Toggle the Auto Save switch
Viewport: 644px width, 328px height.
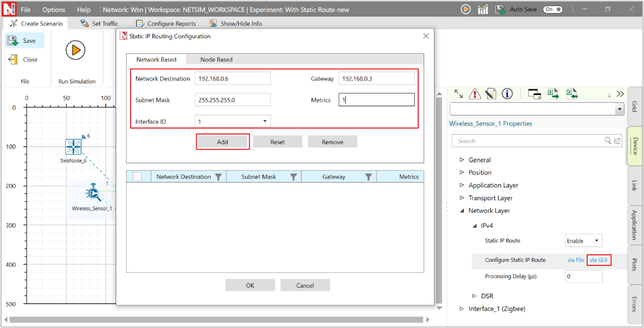point(552,9)
